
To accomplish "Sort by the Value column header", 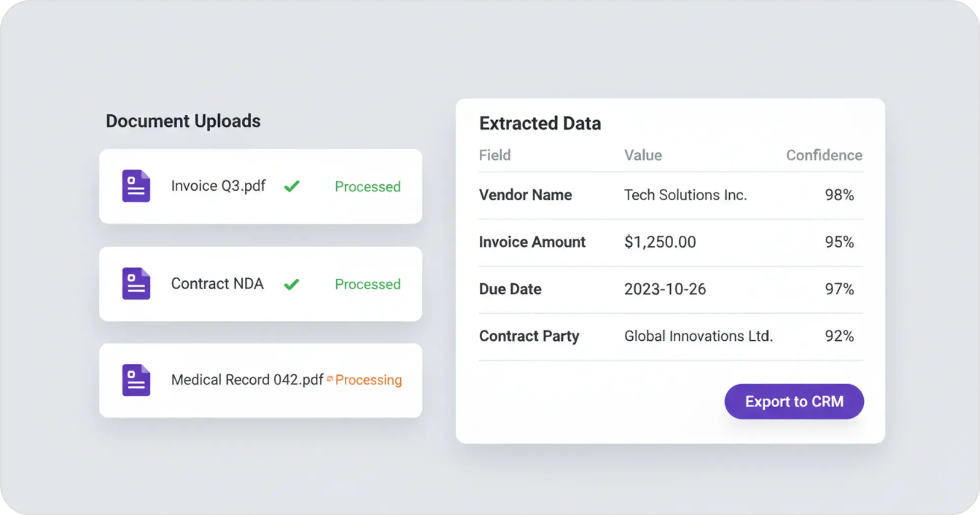I will 643,155.
